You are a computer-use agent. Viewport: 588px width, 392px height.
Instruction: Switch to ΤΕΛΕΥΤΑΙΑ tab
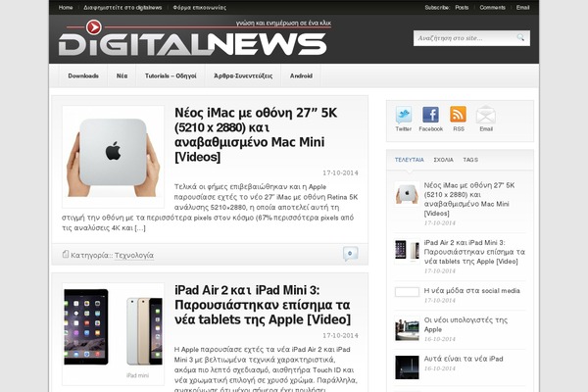pos(409,160)
